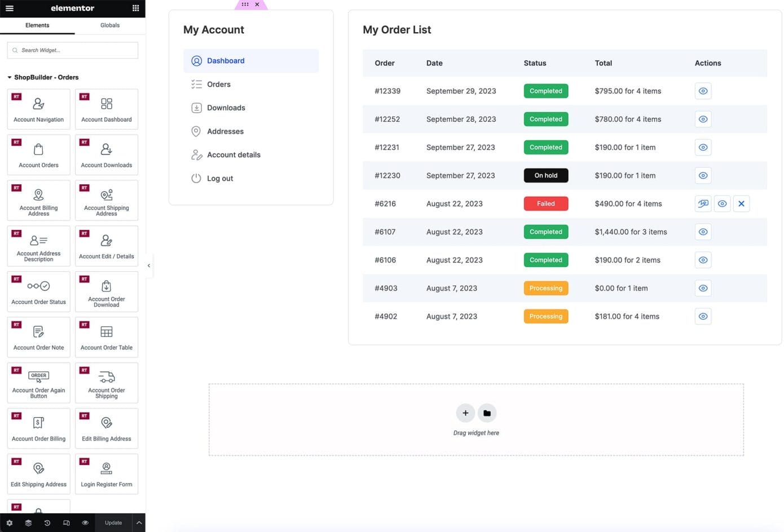Viewport: 784px width, 532px height.
Task: Cancel order #6216 with X icon
Action: tap(741, 204)
